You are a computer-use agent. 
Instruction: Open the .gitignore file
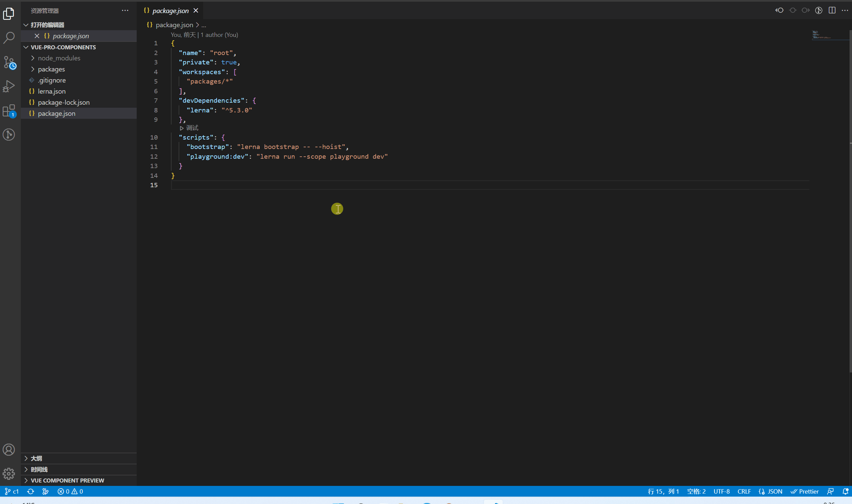tap(79, 80)
